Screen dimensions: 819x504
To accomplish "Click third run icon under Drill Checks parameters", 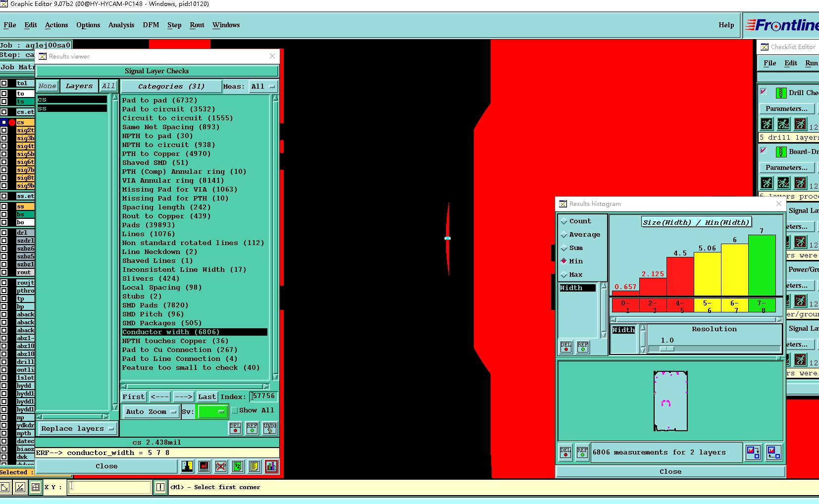I will point(800,124).
